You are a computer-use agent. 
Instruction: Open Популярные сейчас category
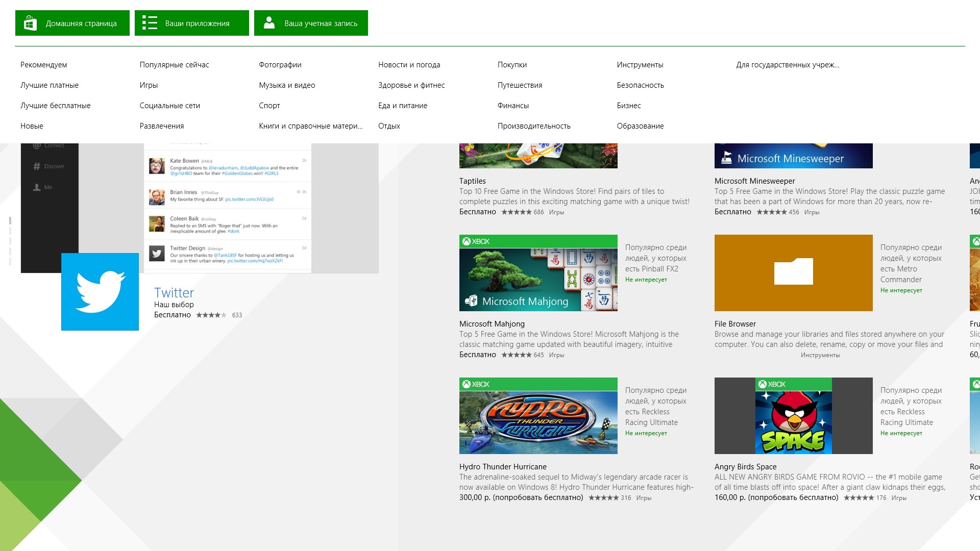click(x=175, y=65)
